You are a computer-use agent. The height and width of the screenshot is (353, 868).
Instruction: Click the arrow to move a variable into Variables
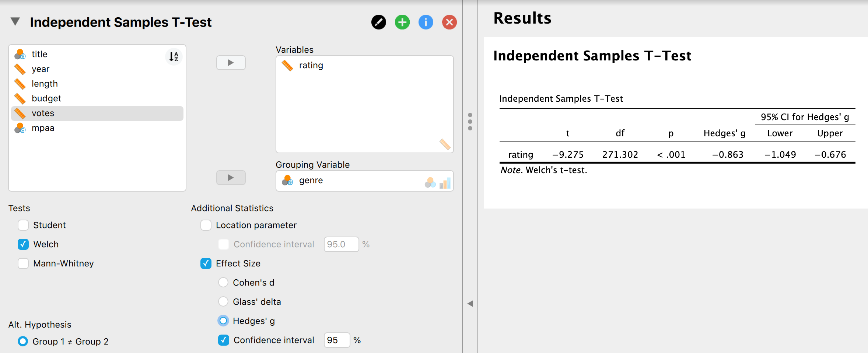coord(231,63)
